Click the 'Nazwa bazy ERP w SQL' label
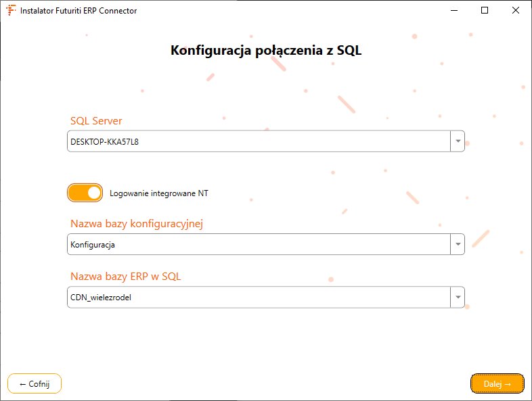This screenshot has height=401, width=532. [125, 277]
